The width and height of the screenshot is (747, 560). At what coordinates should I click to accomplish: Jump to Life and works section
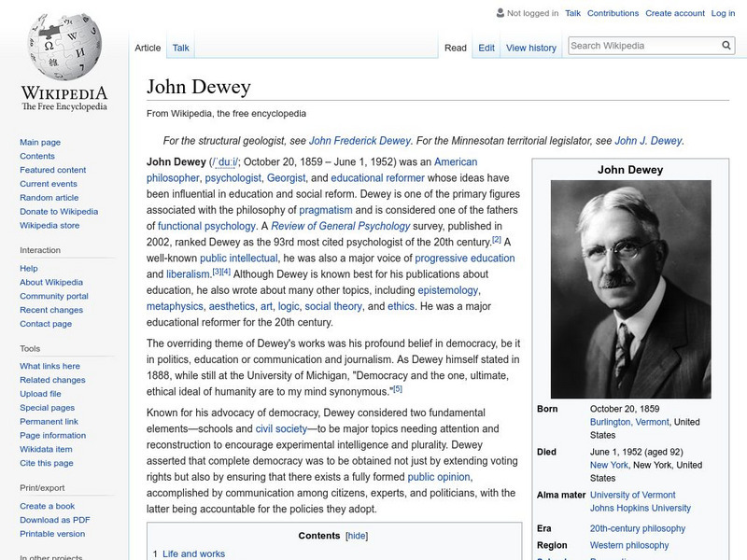[x=193, y=553]
